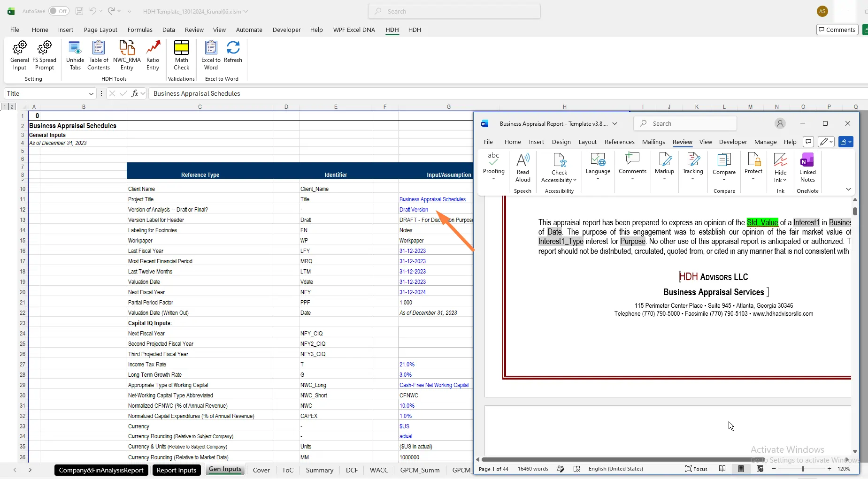Open Word account profile icon

(x=780, y=123)
